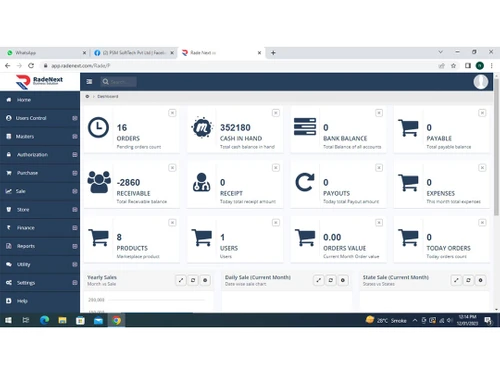500x375 pixels.
Task: Close the Payouts card
Action: coord(379,168)
